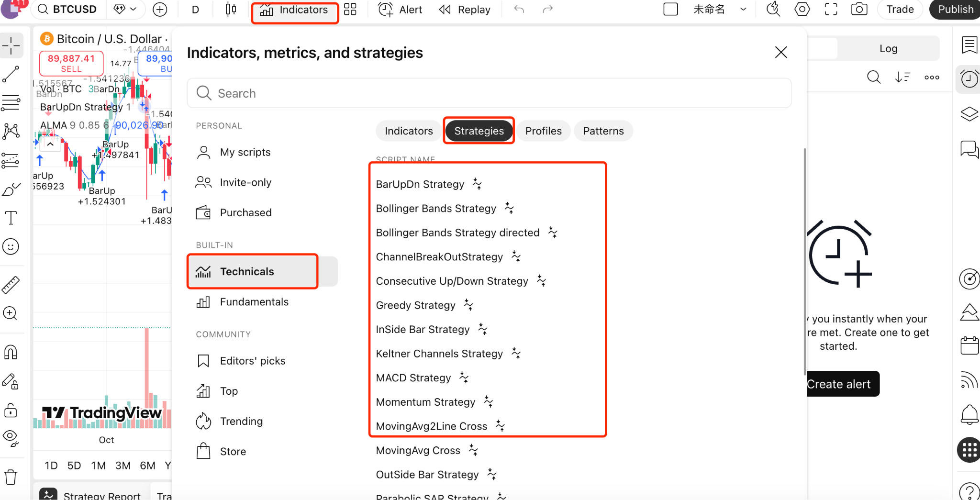Add the MACD Strategy script
The height and width of the screenshot is (500, 980).
click(x=413, y=378)
